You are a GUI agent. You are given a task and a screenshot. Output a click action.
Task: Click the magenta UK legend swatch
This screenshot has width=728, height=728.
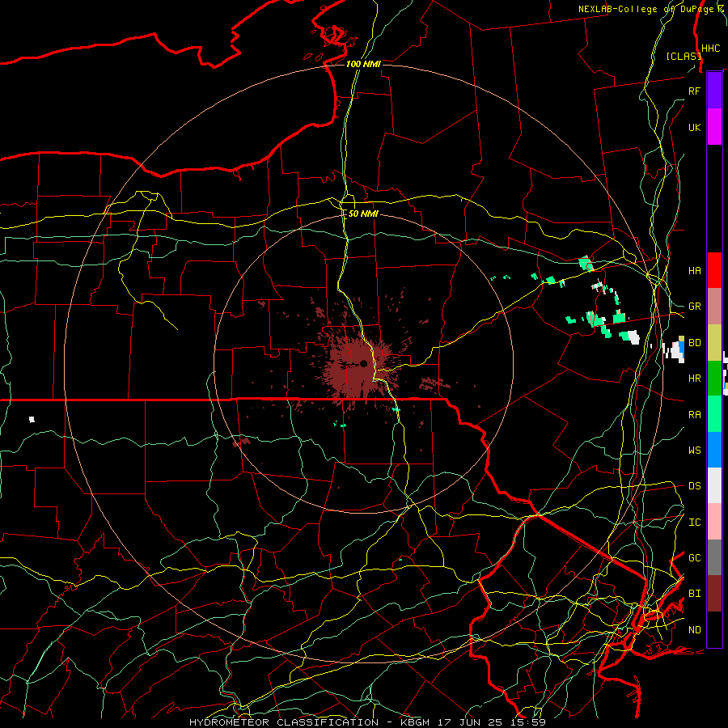[714, 127]
